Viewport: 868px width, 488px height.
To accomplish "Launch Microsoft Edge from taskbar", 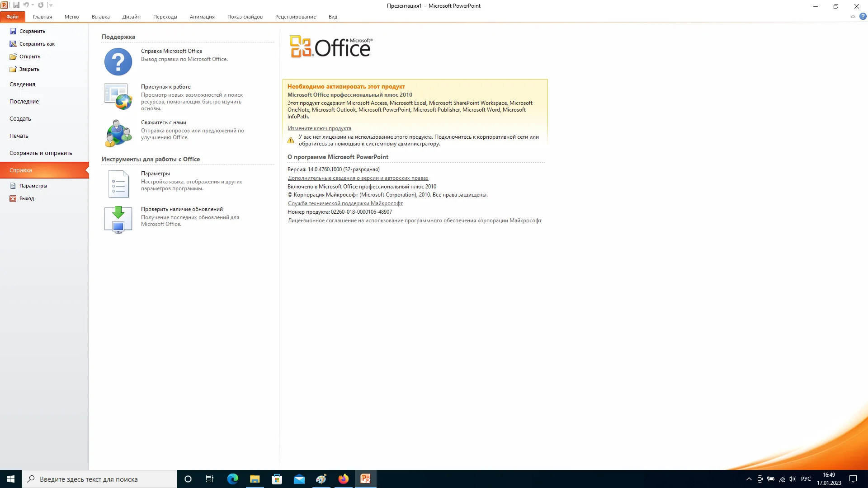I will 232,479.
